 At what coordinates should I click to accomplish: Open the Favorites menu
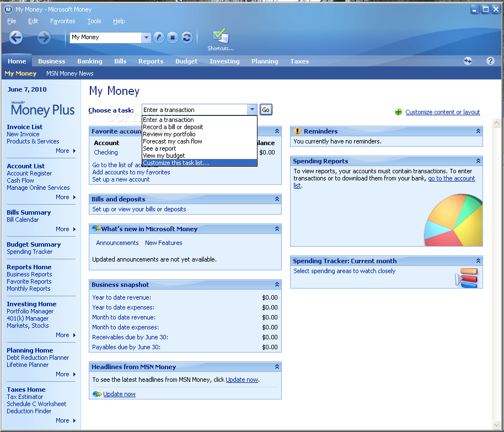[x=63, y=21]
